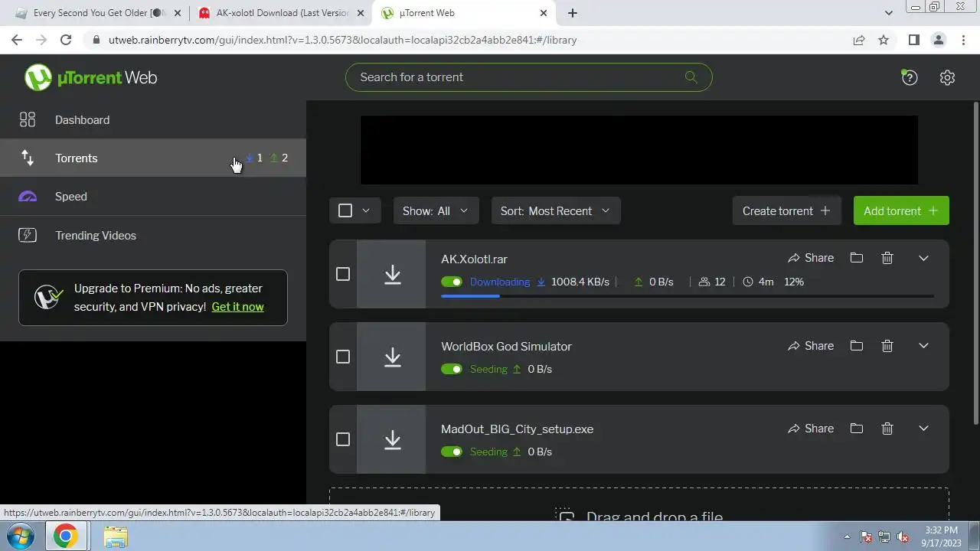Share this page from address bar
This screenshot has height=551, width=980.
pyautogui.click(x=859, y=40)
